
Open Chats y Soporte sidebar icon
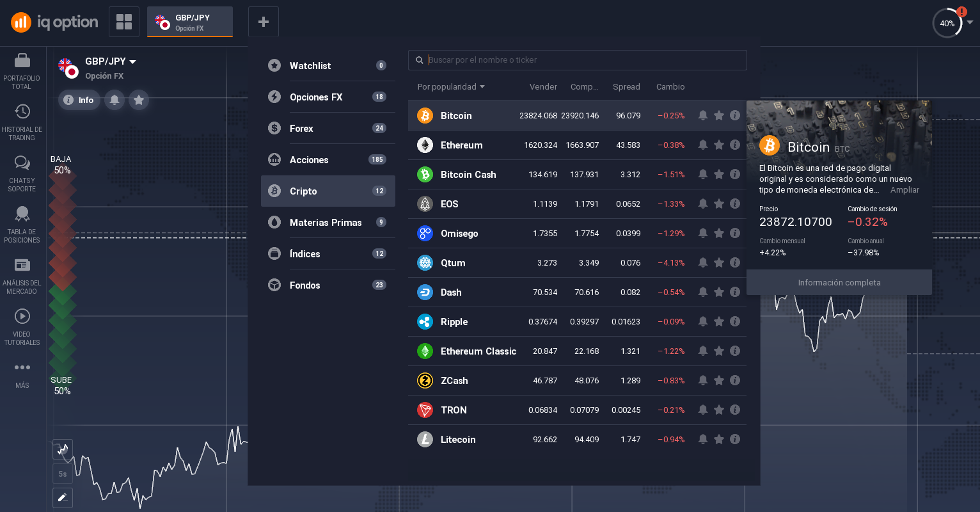point(22,174)
